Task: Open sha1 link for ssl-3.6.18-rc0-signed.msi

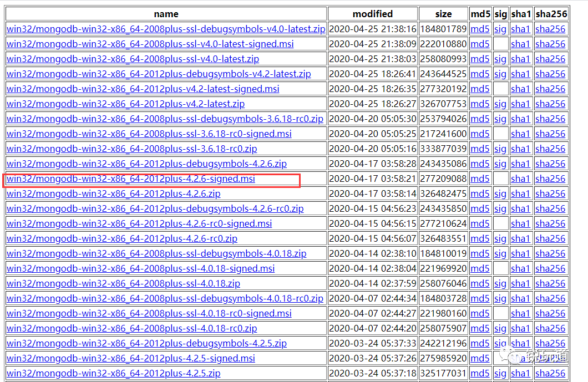Action: [520, 134]
